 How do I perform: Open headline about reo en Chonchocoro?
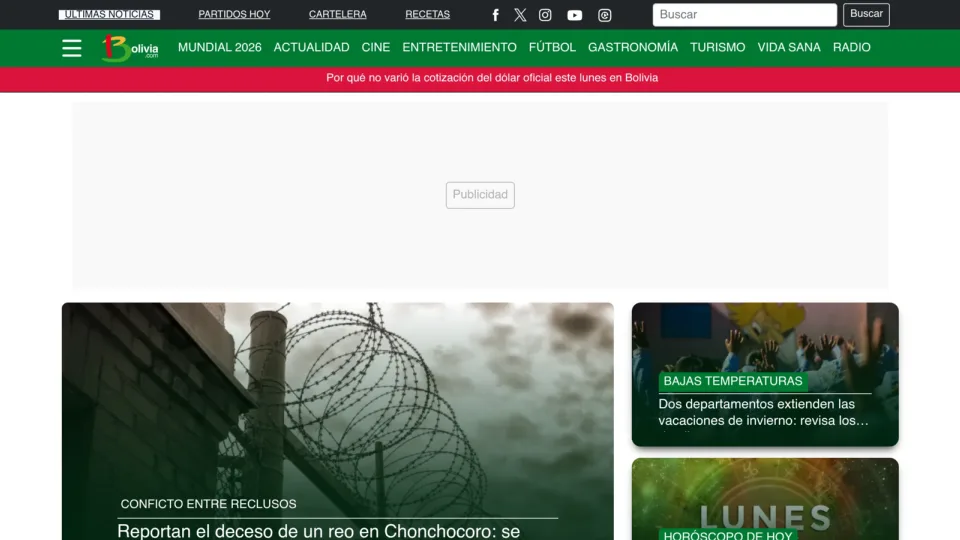click(318, 531)
